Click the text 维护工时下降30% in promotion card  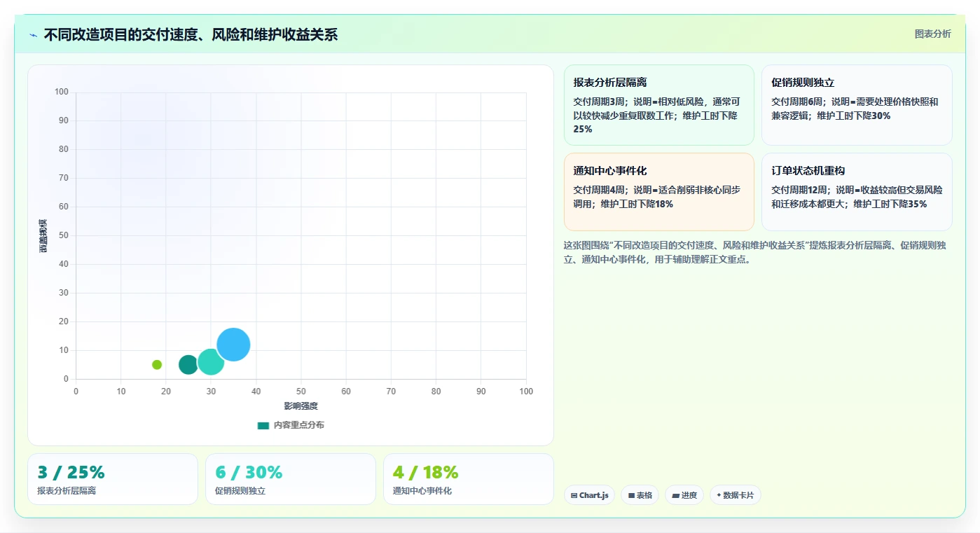tap(854, 116)
